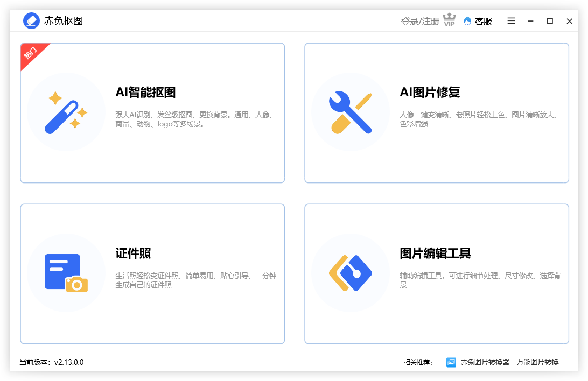Open the 登录/注册 login link

click(x=419, y=20)
